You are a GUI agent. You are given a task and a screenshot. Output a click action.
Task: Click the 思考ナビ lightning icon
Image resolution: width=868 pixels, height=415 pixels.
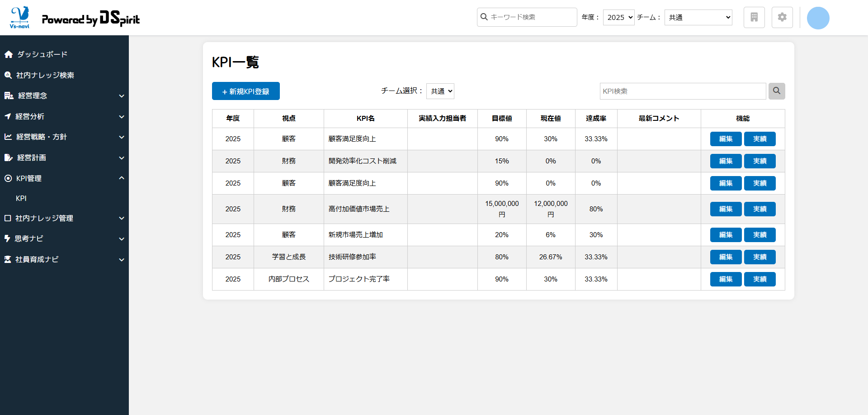tap(7, 239)
